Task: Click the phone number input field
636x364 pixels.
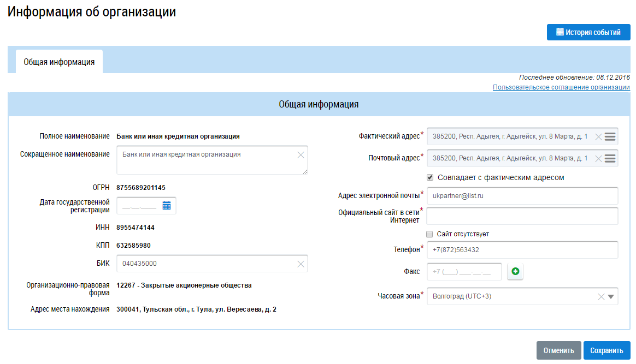Action: (x=522, y=250)
